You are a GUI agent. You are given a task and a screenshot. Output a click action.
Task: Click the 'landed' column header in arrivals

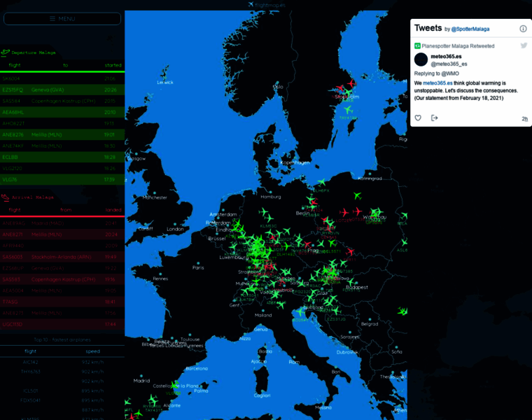113,210
